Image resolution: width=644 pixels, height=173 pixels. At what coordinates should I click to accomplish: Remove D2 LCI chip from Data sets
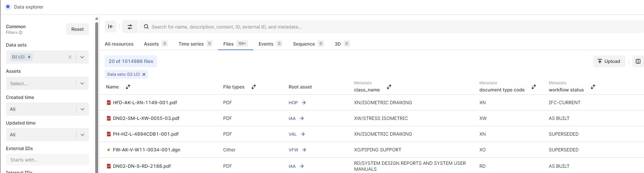point(29,57)
